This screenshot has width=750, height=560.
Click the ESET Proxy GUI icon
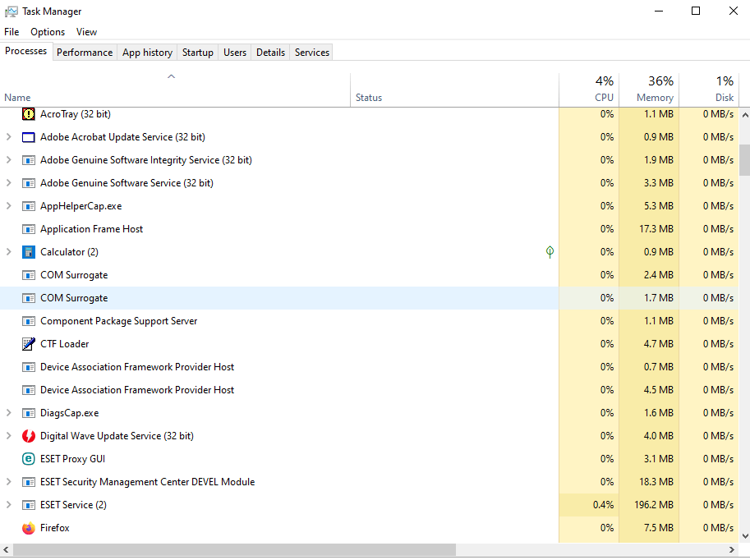click(29, 459)
